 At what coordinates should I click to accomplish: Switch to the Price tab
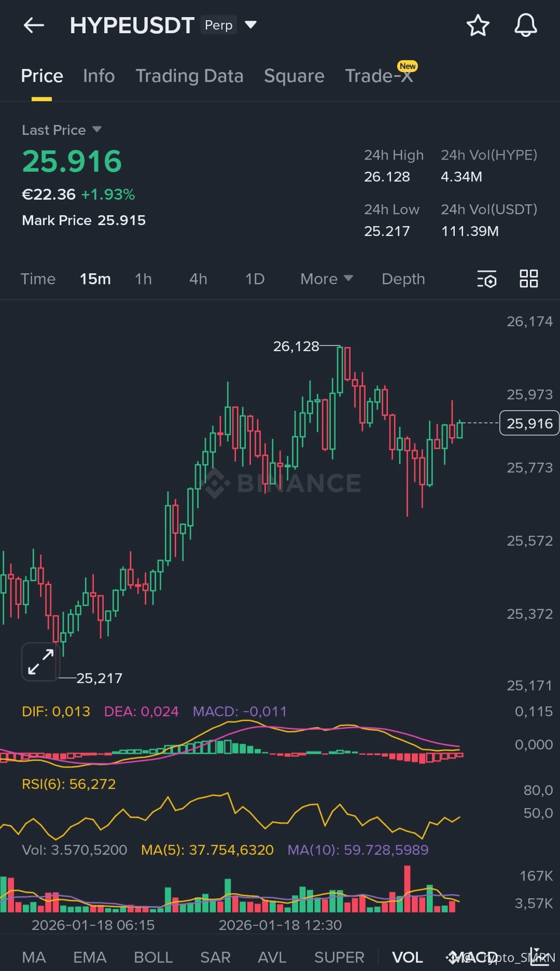(x=42, y=76)
